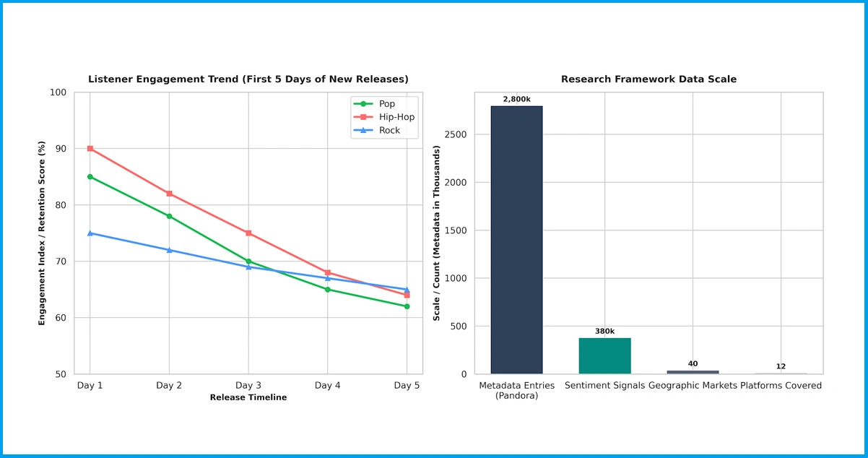Click the 500 tick on scale axis
This screenshot has height=458, width=868.
pyautogui.click(x=459, y=327)
